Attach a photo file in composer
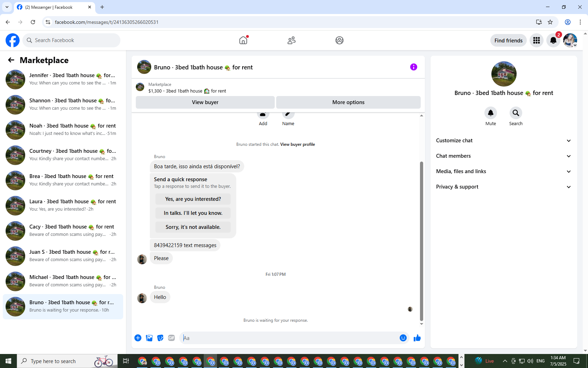The width and height of the screenshot is (588, 368). click(x=149, y=338)
